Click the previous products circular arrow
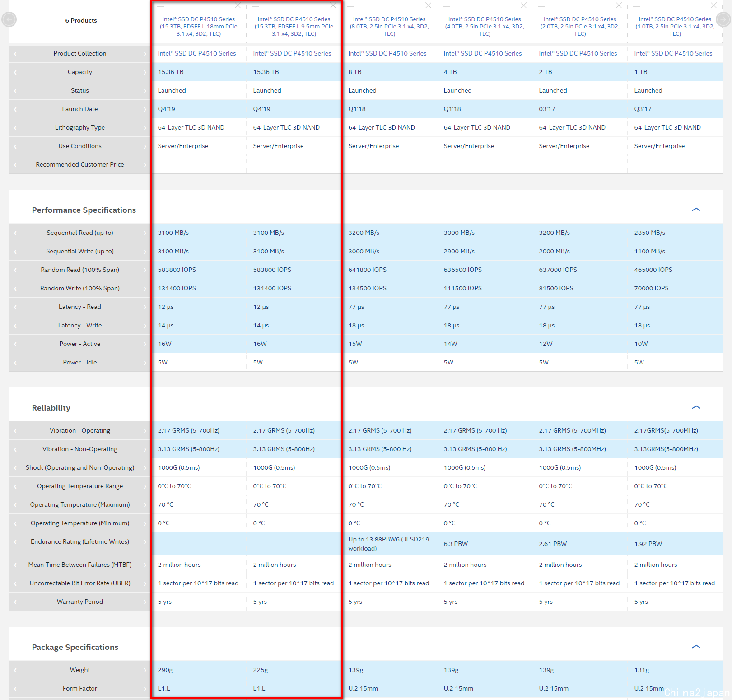The height and width of the screenshot is (700, 732). 9,19
